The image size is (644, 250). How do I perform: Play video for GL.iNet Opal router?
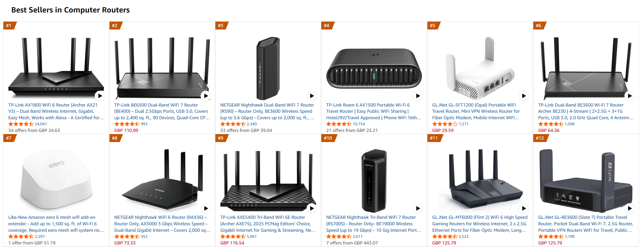523,96
